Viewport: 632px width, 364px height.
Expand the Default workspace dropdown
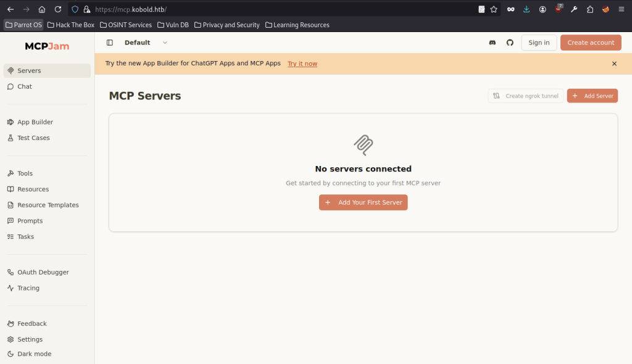click(146, 43)
